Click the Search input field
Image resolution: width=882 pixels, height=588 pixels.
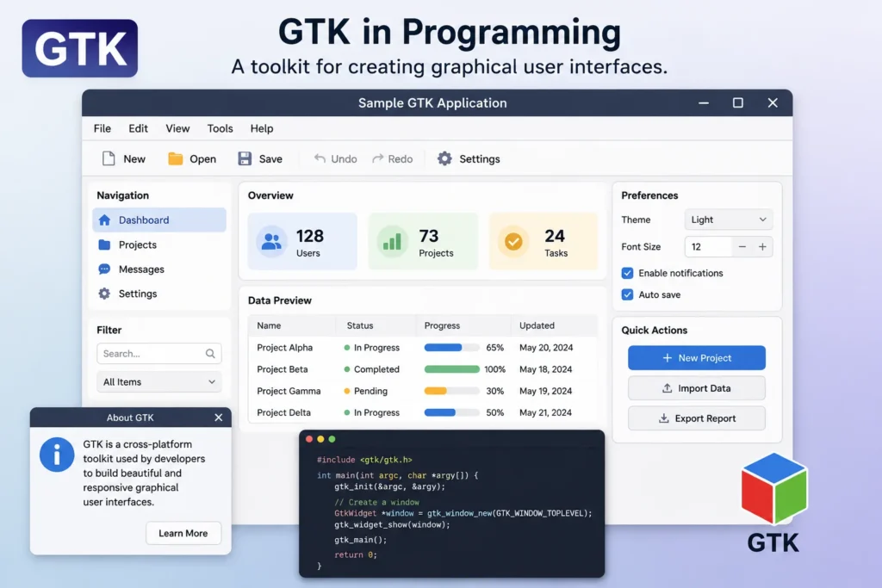click(159, 354)
